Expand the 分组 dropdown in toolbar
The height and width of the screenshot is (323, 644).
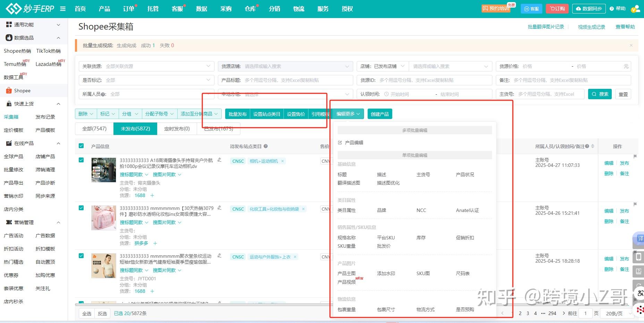point(130,113)
